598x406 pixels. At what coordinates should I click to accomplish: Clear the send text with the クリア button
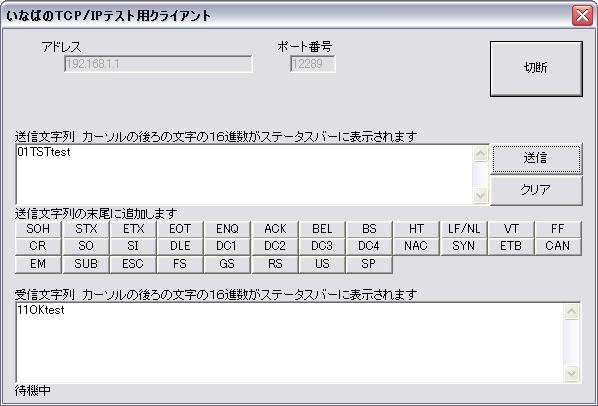(536, 190)
